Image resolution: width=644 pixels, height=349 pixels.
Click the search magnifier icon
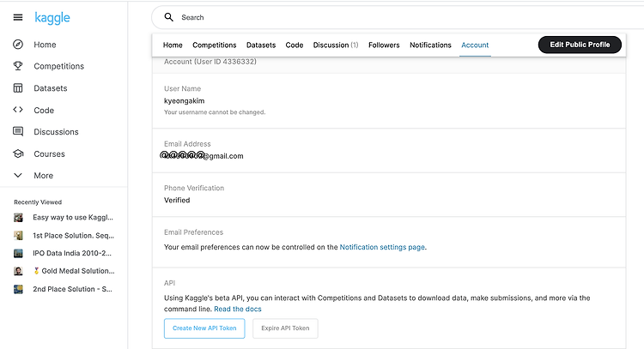pyautogui.click(x=169, y=17)
